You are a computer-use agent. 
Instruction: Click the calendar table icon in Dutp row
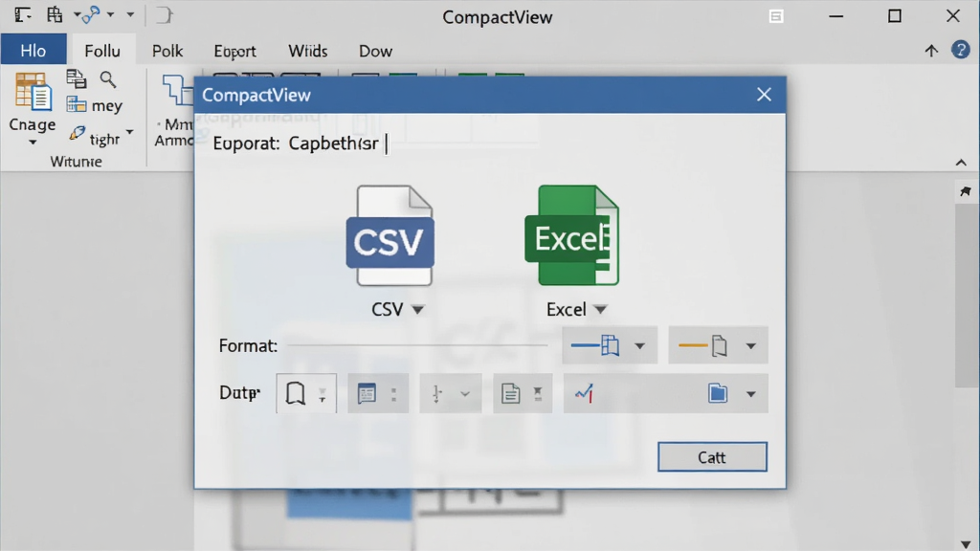pyautogui.click(x=367, y=393)
